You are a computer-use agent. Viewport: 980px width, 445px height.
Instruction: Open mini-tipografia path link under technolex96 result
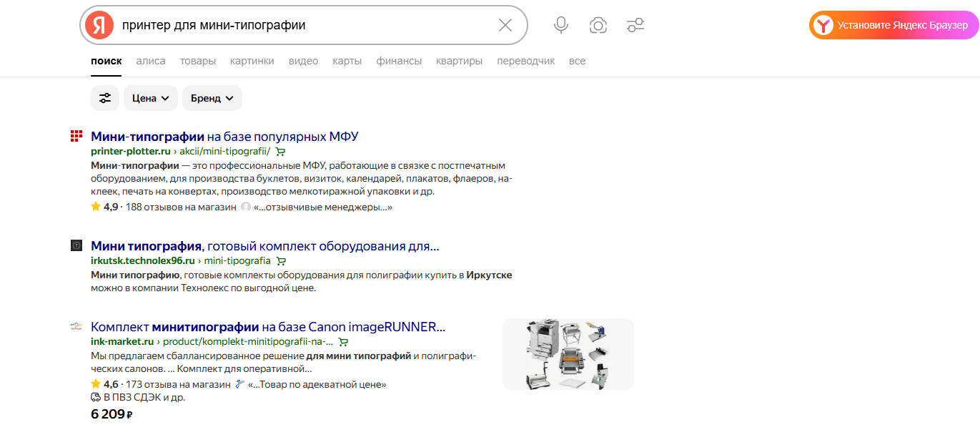tap(237, 261)
